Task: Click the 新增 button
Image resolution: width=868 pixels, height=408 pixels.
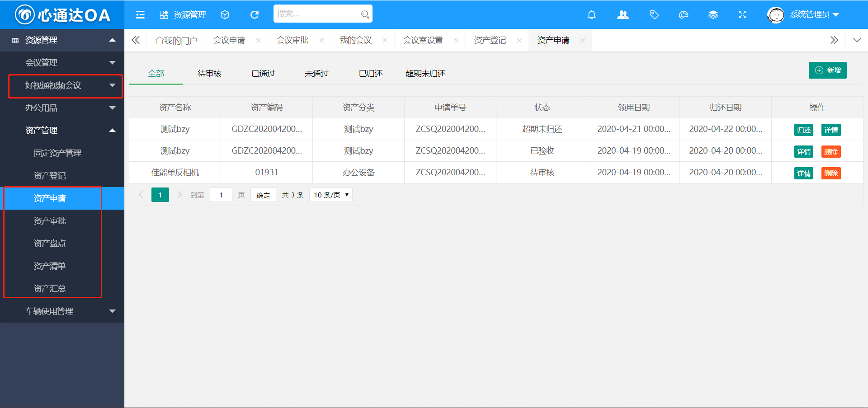Action: pyautogui.click(x=827, y=70)
